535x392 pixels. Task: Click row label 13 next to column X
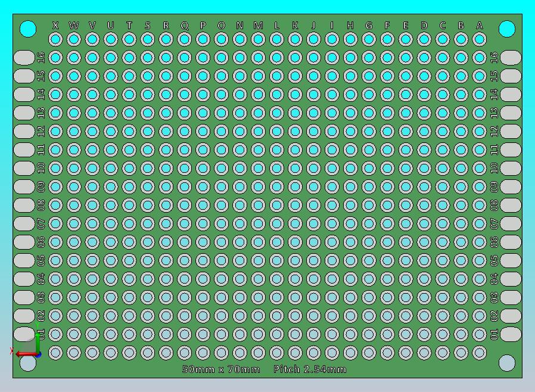pyautogui.click(x=41, y=113)
